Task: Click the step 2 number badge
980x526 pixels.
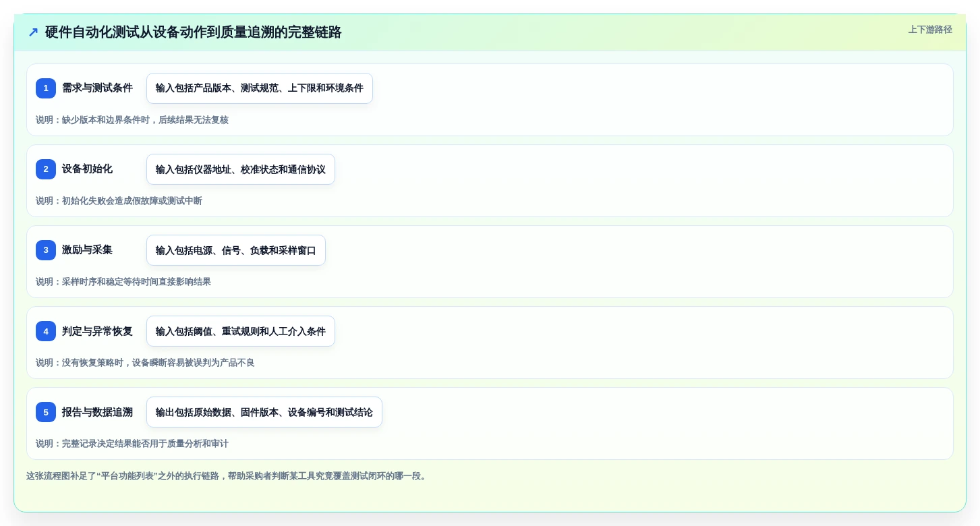Action: (46, 169)
